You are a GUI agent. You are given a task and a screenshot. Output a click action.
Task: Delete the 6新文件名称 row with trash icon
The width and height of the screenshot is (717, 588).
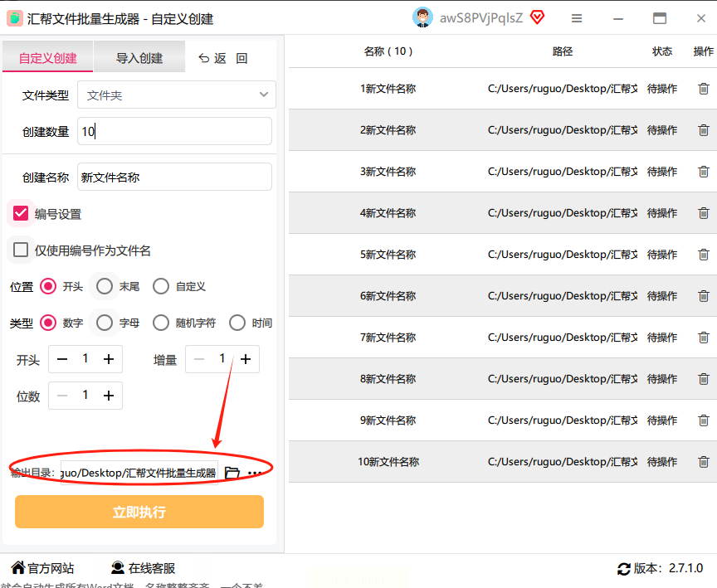click(703, 296)
